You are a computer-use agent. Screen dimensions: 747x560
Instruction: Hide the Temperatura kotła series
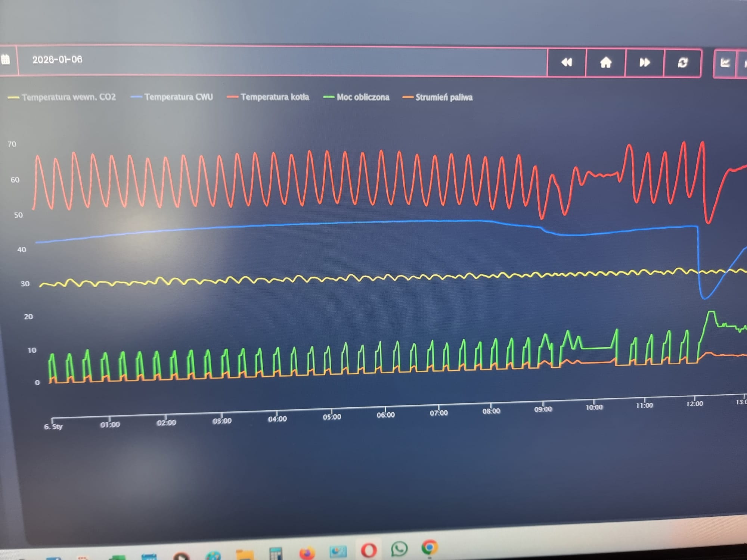(x=275, y=97)
